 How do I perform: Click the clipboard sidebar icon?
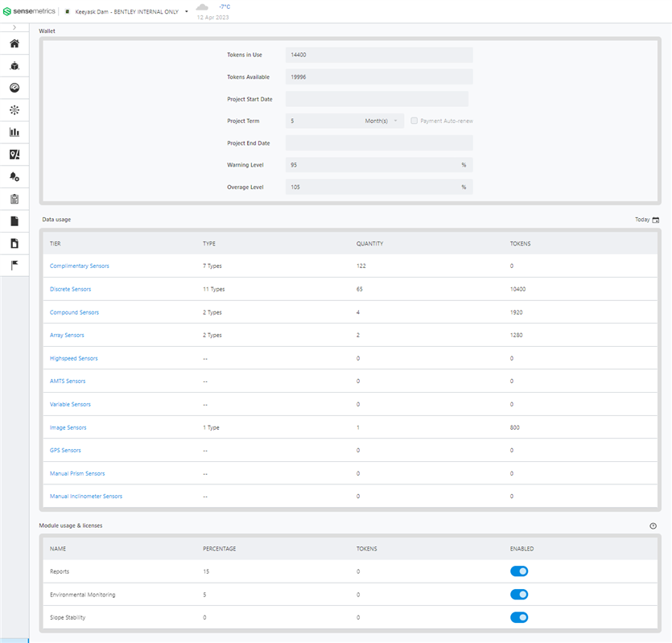pyautogui.click(x=14, y=199)
